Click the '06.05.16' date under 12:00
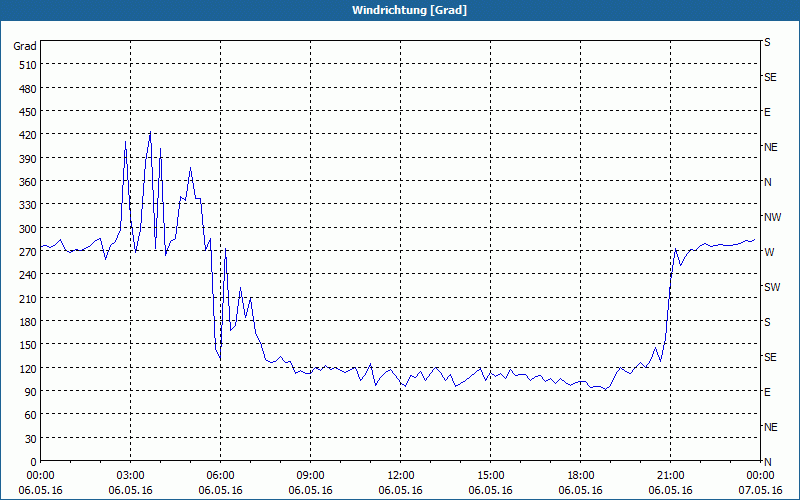 pos(401,490)
